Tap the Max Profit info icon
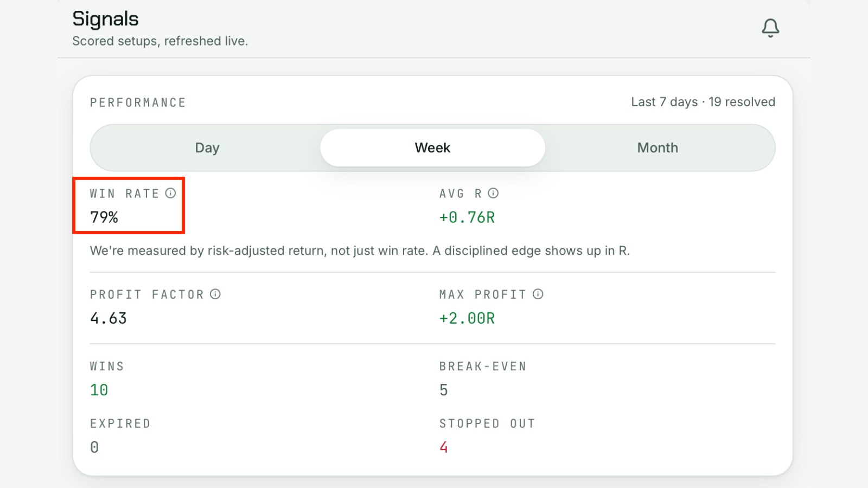The image size is (868, 488). pyautogui.click(x=538, y=294)
